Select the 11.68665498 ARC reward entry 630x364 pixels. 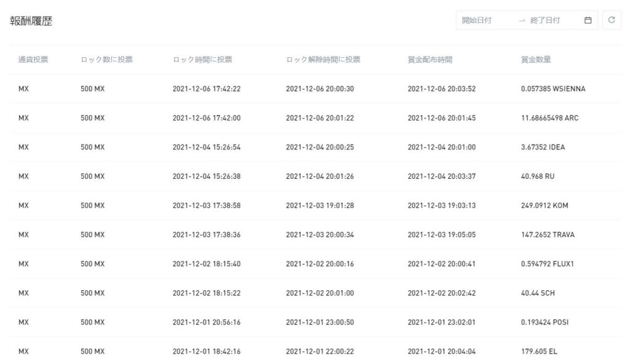[549, 118]
